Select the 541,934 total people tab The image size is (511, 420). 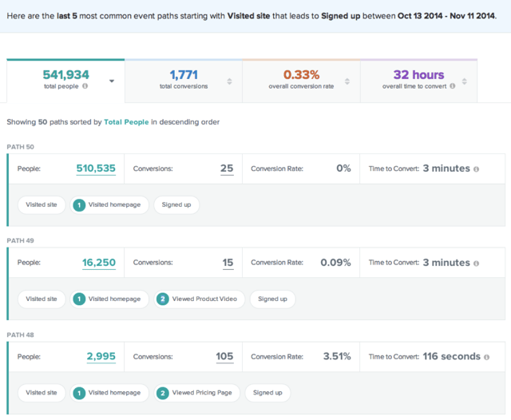click(65, 81)
